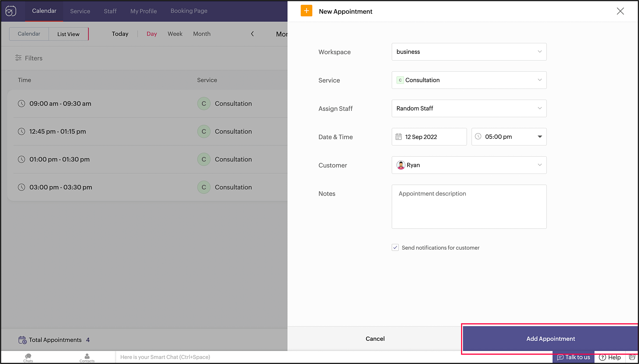639x364 pixels.
Task: Expand the Workspace dropdown
Action: pos(469,52)
